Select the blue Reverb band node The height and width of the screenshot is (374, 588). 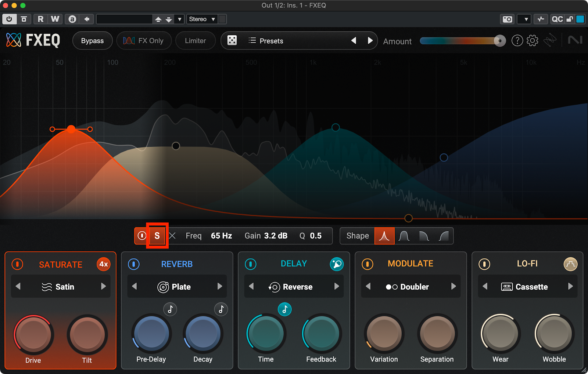pos(444,157)
